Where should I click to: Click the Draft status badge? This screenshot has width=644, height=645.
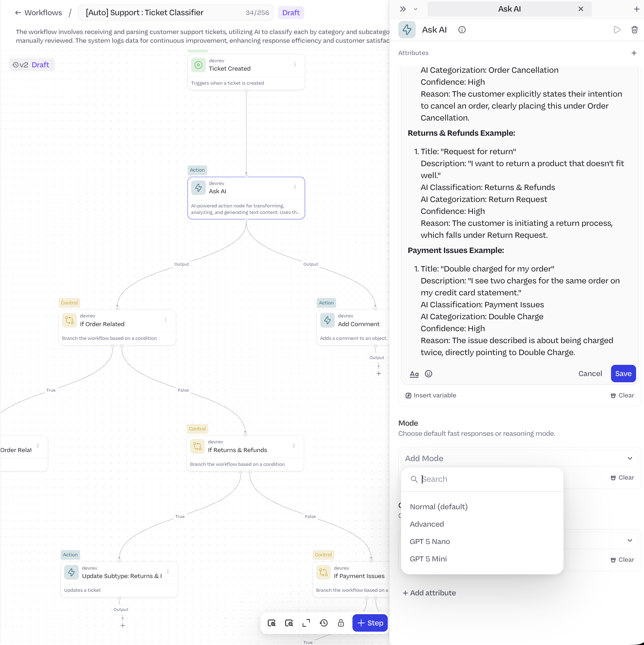tap(291, 13)
